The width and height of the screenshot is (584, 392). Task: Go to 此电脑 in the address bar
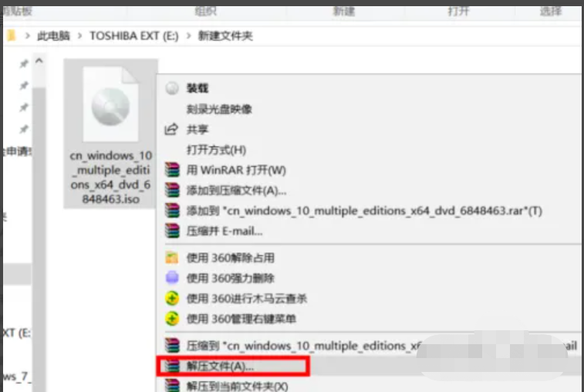coord(53,35)
